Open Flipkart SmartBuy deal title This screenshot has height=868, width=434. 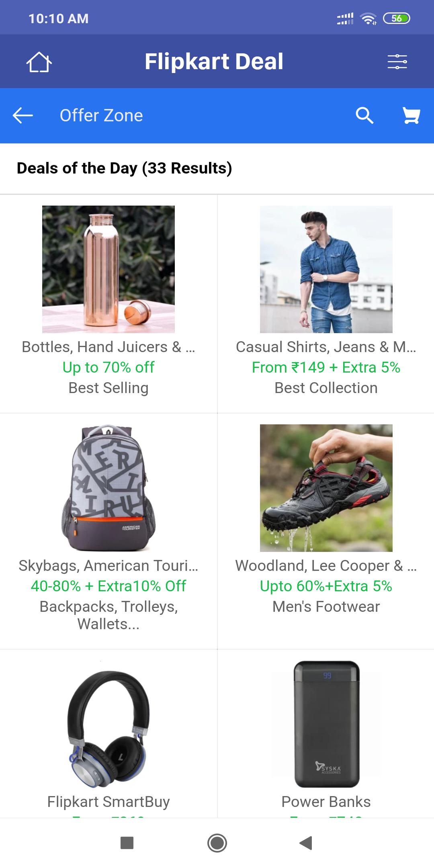(x=108, y=802)
